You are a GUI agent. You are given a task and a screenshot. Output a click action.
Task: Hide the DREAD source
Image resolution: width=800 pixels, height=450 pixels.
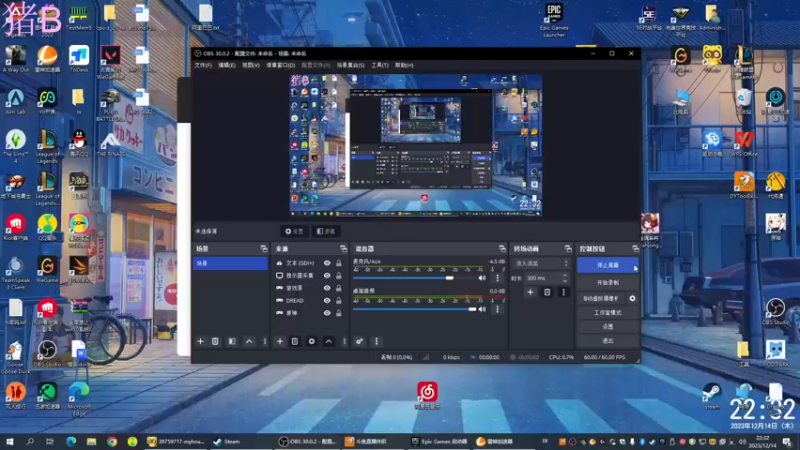coord(327,301)
